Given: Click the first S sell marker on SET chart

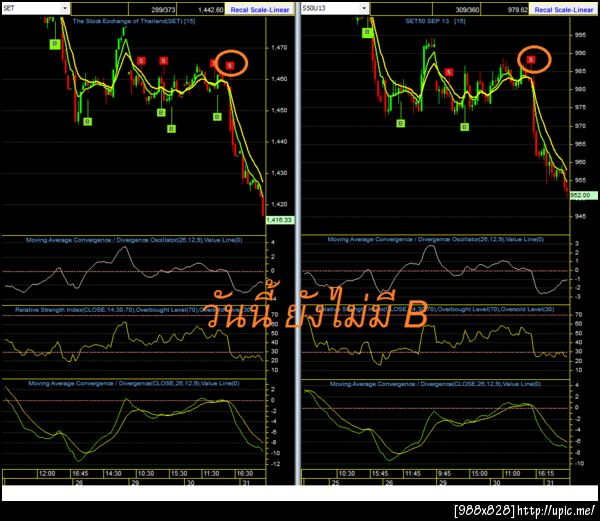Looking at the screenshot, I should pos(141,60).
